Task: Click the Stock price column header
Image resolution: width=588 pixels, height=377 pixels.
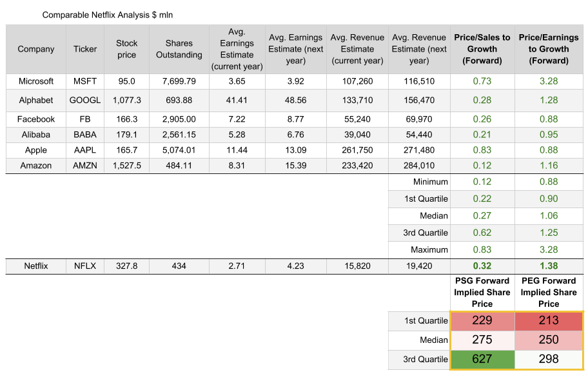Action: pos(126,49)
